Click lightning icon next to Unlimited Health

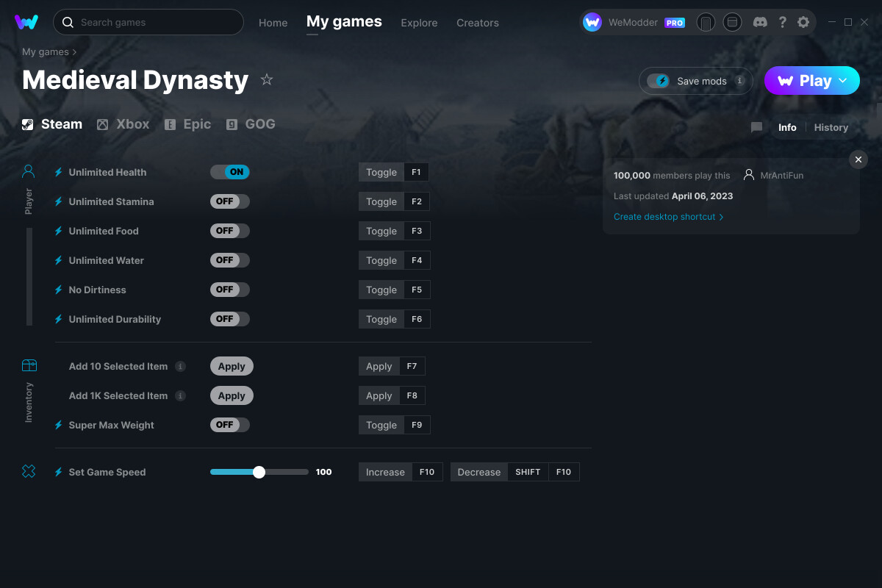tap(59, 172)
